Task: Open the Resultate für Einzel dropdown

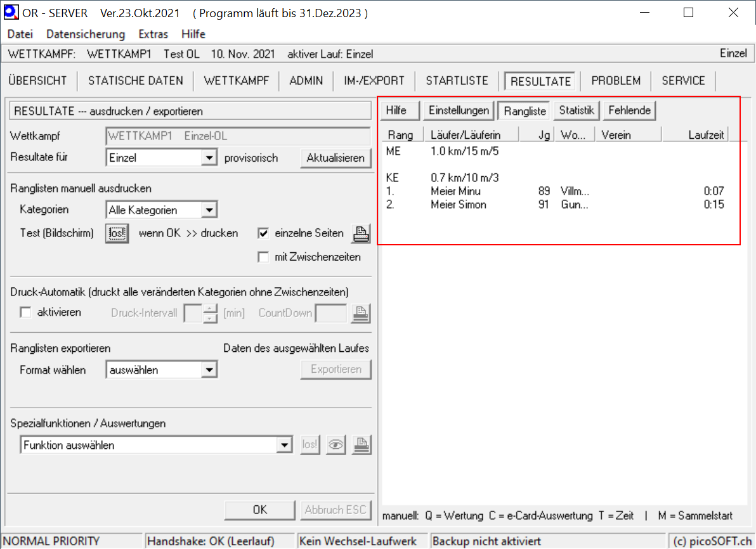Action: pos(209,158)
